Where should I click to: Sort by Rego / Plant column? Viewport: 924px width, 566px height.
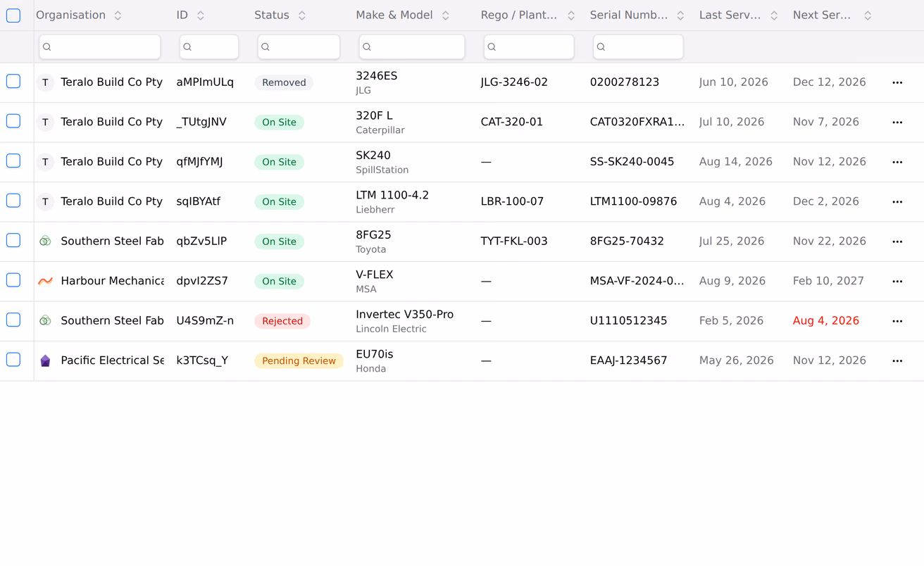click(571, 15)
